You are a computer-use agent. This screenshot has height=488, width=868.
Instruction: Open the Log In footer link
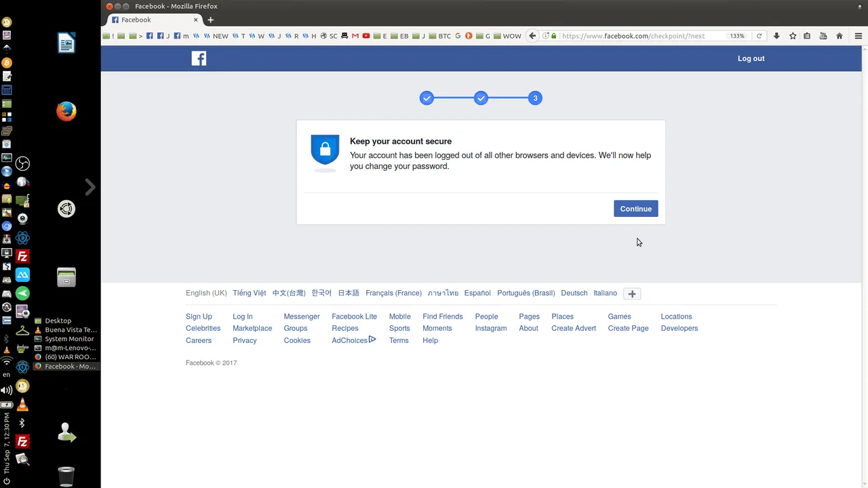[x=242, y=317]
